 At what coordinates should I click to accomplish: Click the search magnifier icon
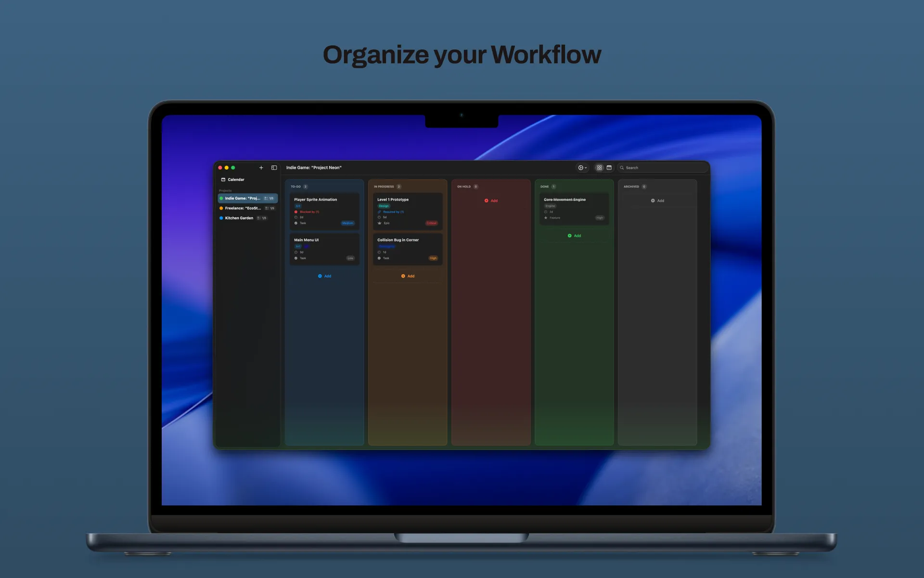click(x=622, y=168)
